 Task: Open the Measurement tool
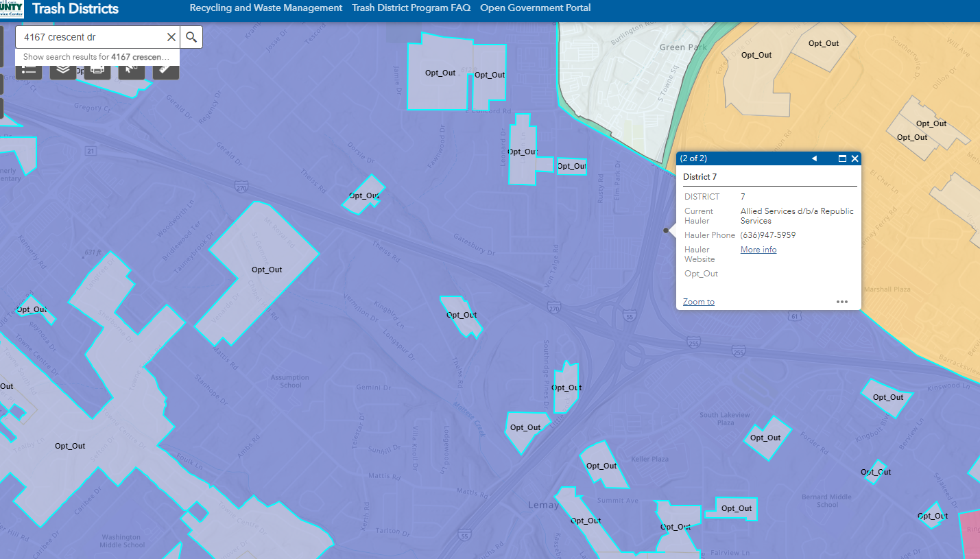click(x=165, y=71)
